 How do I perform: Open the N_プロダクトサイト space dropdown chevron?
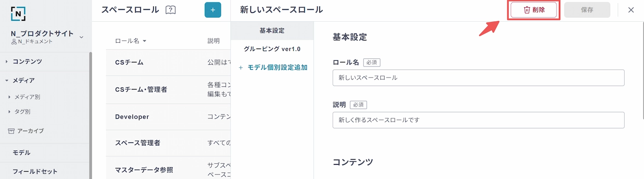click(x=81, y=37)
